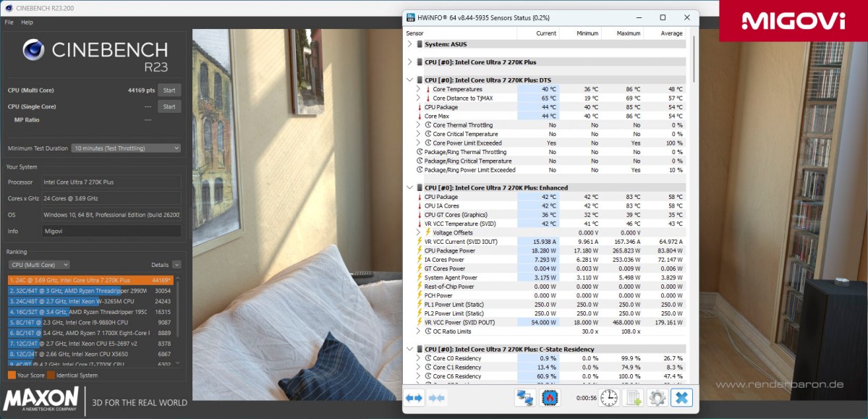Viewport: 868px width, 419px height.
Task: Open the File menu in Cinebench
Action: point(9,22)
